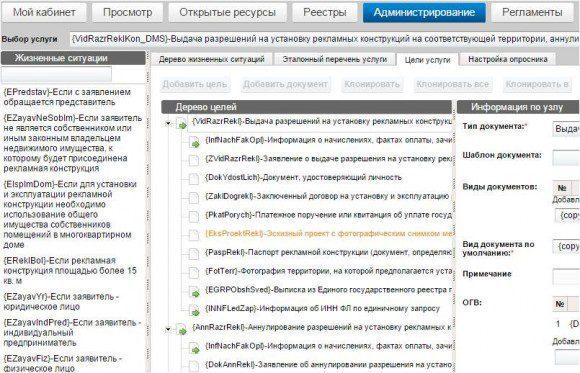Click document icon next to EksProektRekl
The width and height of the screenshot is (580, 373).
coord(194,235)
